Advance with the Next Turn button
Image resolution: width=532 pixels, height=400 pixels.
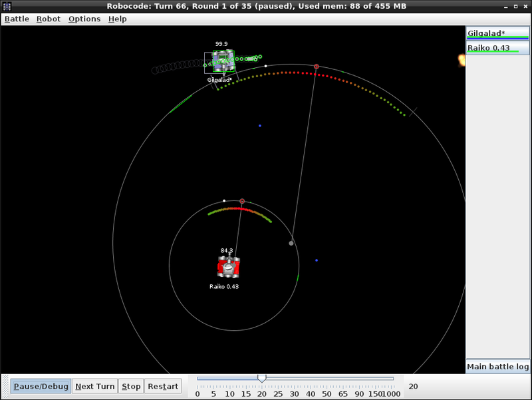[x=94, y=387]
